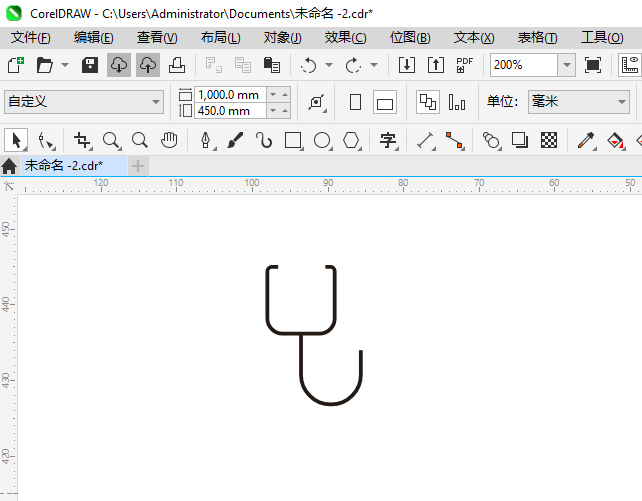Click the page width 1,000.0 mm field
This screenshot has height=501, width=642.
click(231, 95)
